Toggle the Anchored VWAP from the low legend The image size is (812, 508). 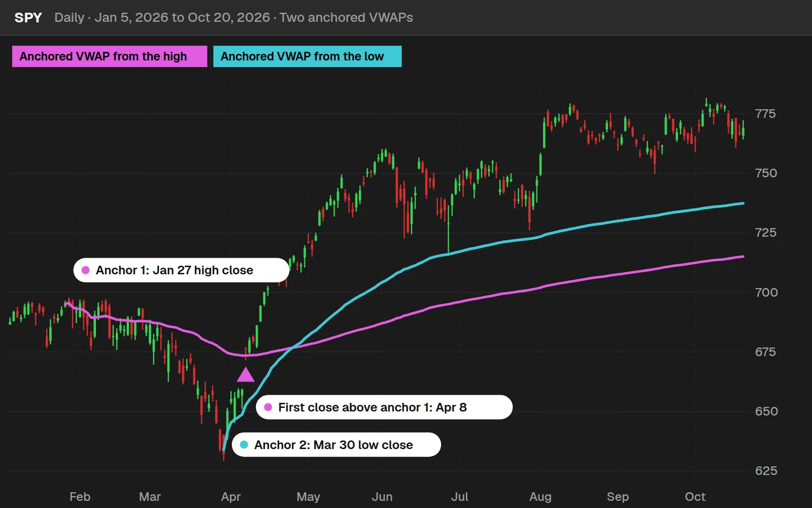point(308,56)
